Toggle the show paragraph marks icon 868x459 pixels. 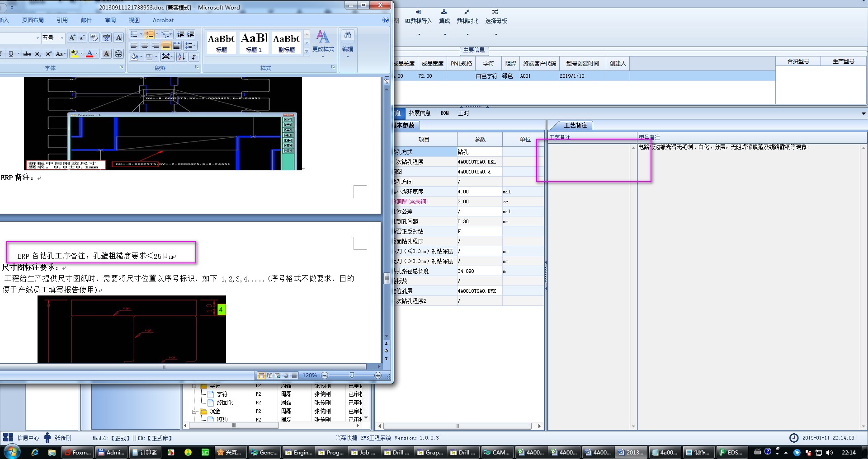[x=194, y=56]
